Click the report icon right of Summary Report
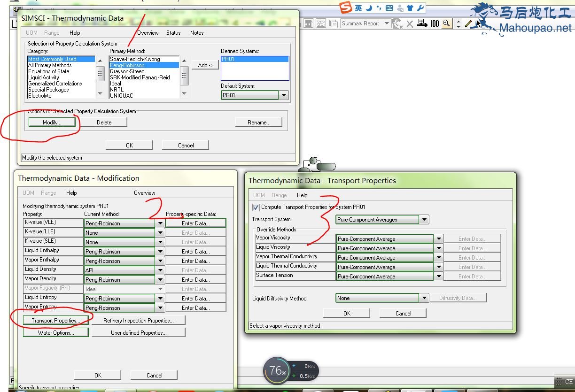The image size is (575, 392). tap(397, 23)
